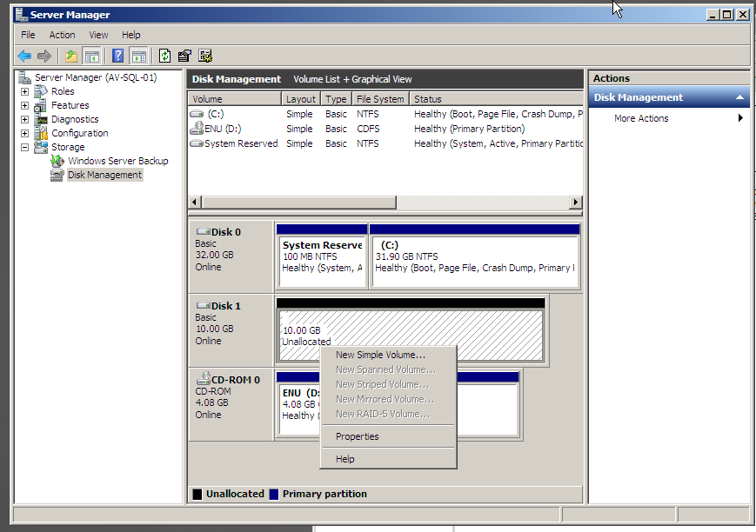Click the Storage icon in tree
The height and width of the screenshot is (532, 756).
point(41,147)
